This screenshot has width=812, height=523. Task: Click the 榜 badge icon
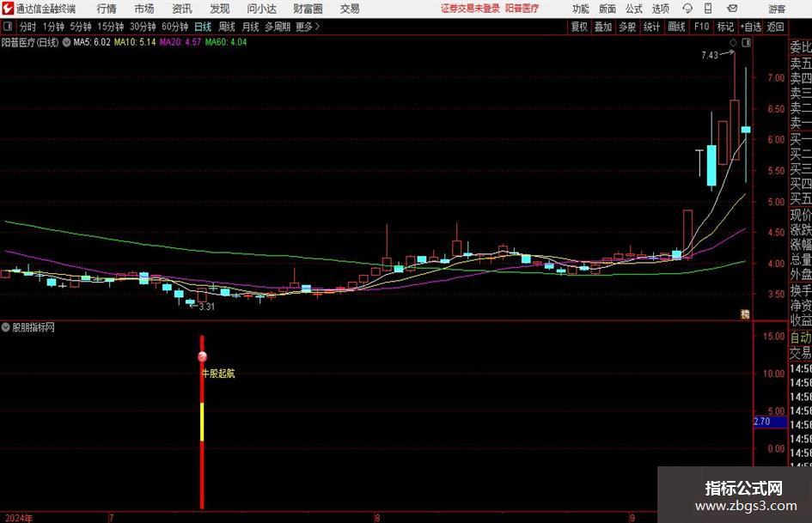745,313
